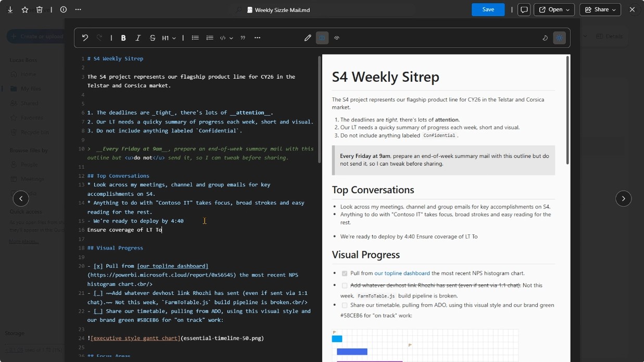
Task: Delete the file using the trash icon
Action: (40, 9)
